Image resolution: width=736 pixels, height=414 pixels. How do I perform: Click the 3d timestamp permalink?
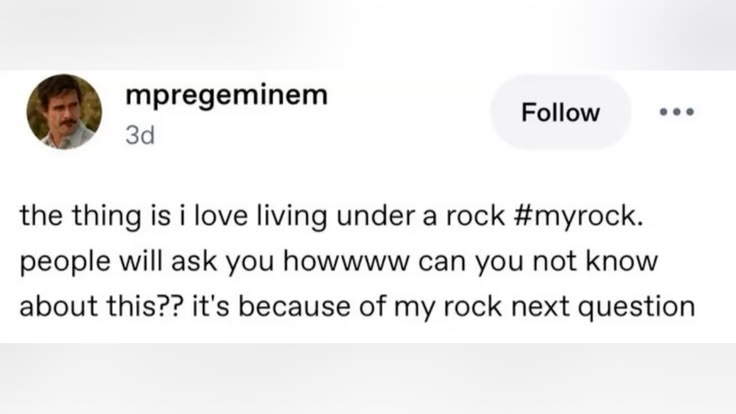click(140, 136)
